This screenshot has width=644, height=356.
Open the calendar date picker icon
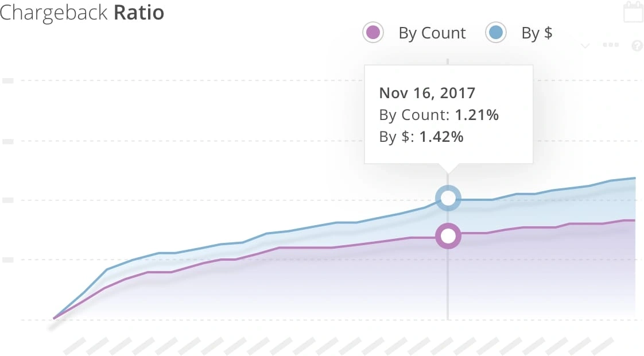[633, 13]
